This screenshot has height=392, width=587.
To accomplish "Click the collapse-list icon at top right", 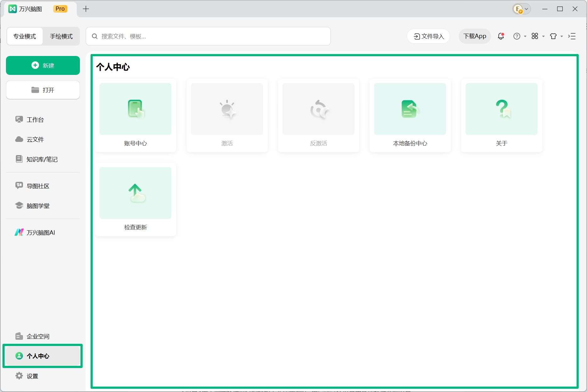I will pos(572,36).
